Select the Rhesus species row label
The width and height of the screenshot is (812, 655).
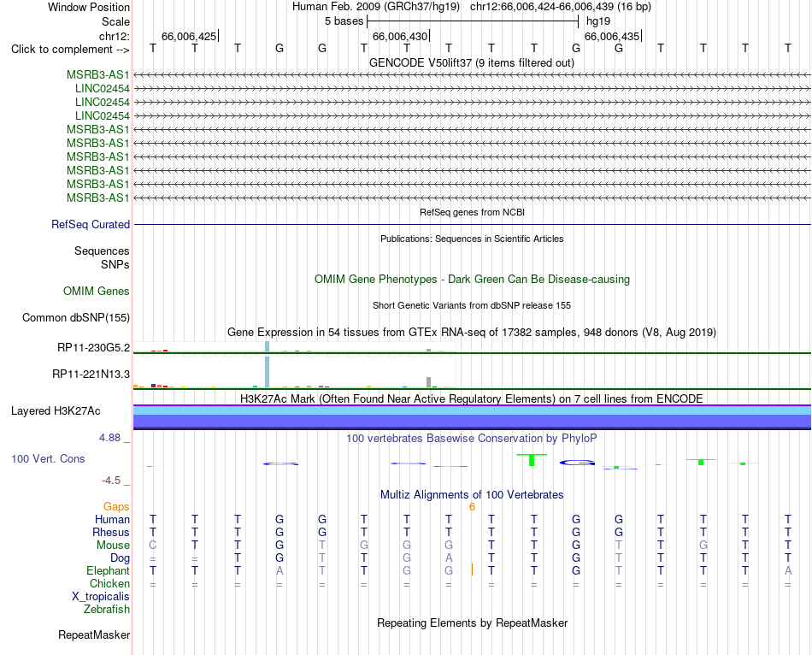(x=111, y=532)
